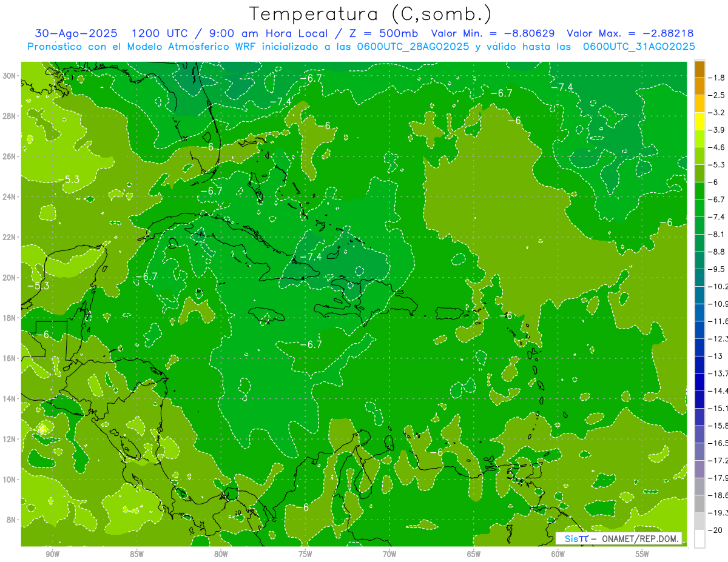The width and height of the screenshot is (728, 562).
Task: Click the "70W" longitude axis label
Action: [389, 554]
